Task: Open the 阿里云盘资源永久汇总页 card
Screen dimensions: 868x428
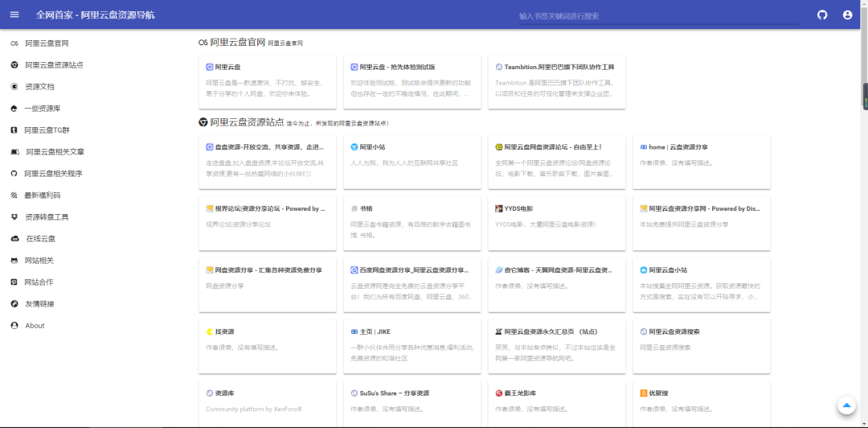Action: pyautogui.click(x=557, y=347)
